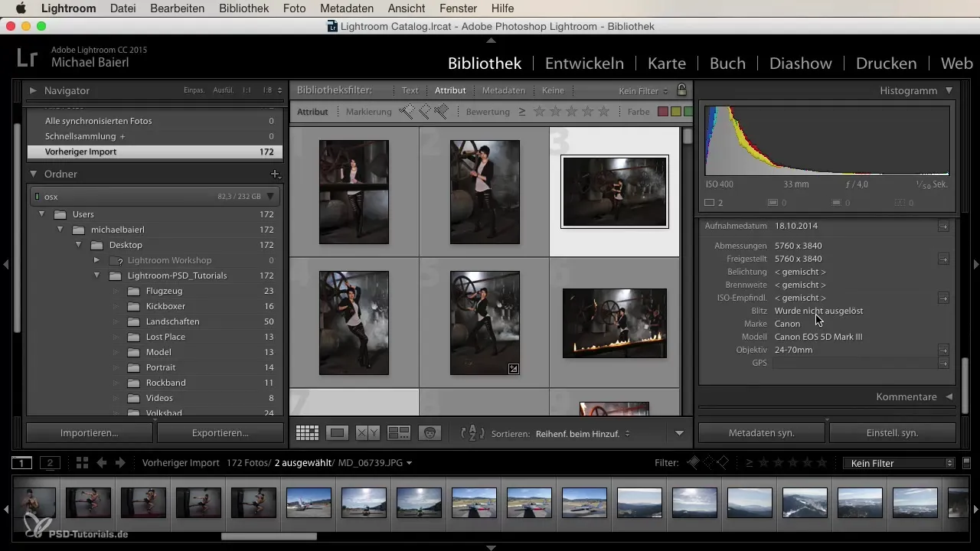The image size is (980, 551).
Task: Filter by red color label
Action: [663, 112]
